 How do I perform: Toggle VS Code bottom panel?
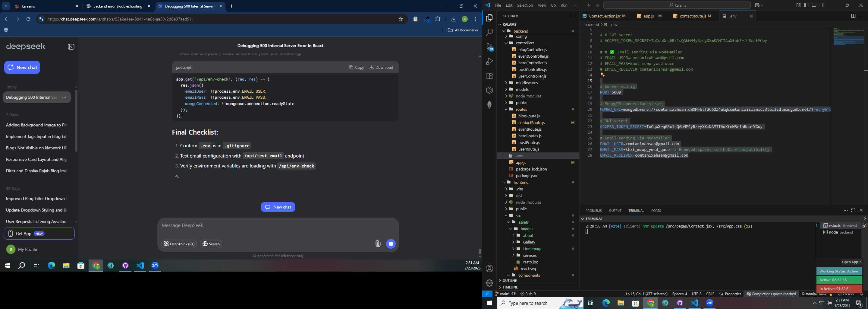click(814, 5)
